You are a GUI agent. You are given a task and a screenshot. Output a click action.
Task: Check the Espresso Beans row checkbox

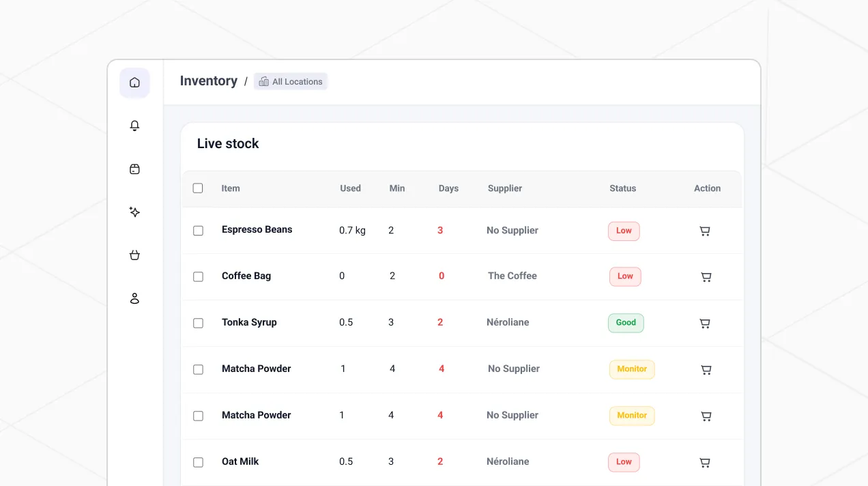tap(198, 231)
